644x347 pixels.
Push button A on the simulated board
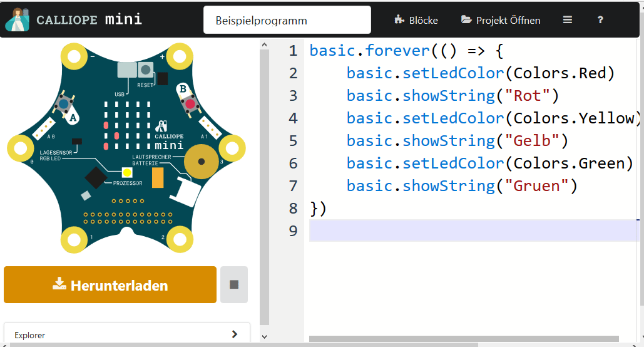click(64, 105)
